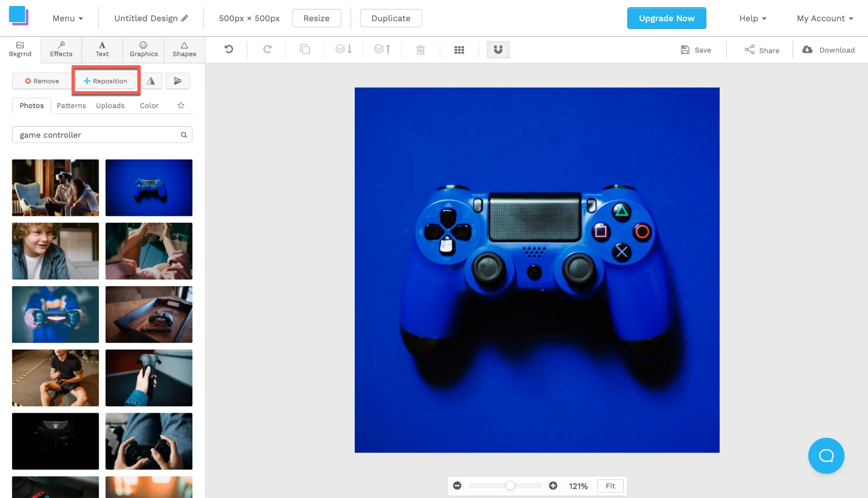Image resolution: width=868 pixels, height=498 pixels.
Task: Click the Reposition button
Action: pyautogui.click(x=106, y=81)
